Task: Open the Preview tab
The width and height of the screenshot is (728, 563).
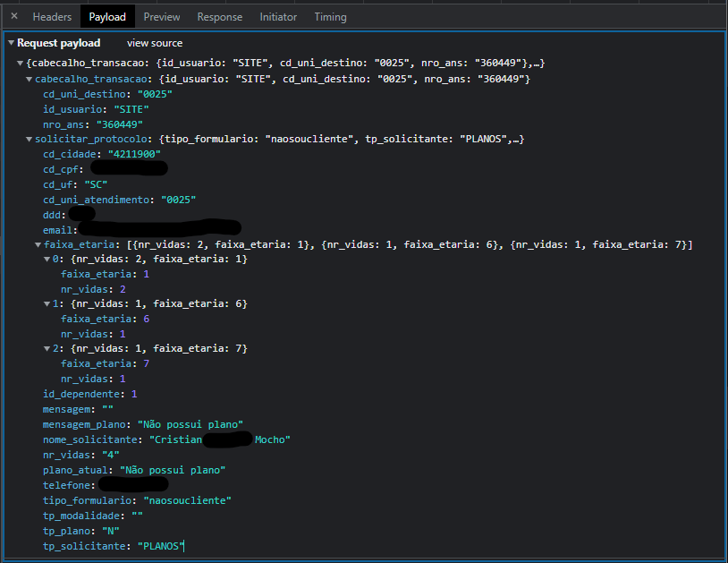Action: click(x=162, y=17)
